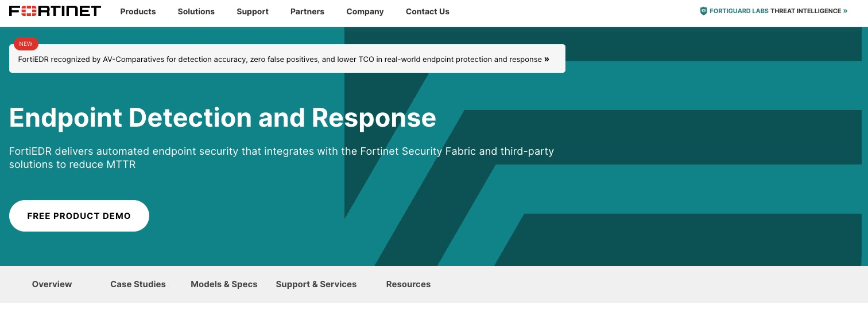This screenshot has height=321, width=868.
Task: Open the Partners menu
Action: [x=307, y=11]
